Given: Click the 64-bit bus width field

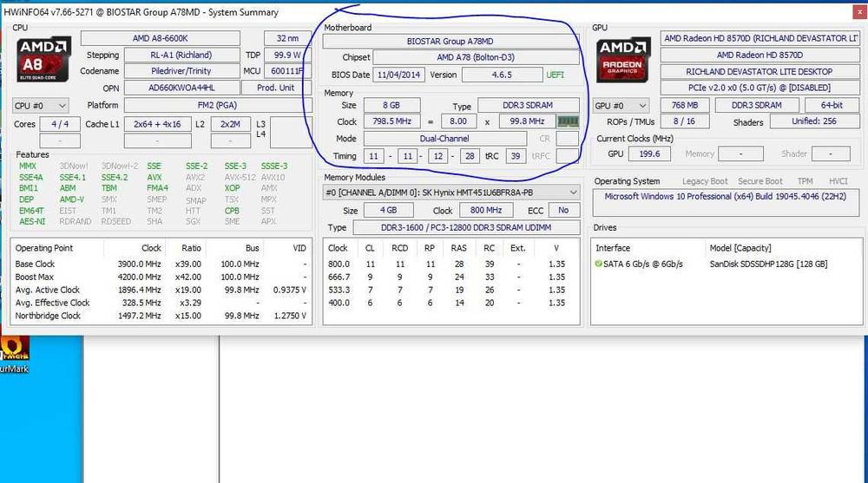Looking at the screenshot, I should 832,105.
